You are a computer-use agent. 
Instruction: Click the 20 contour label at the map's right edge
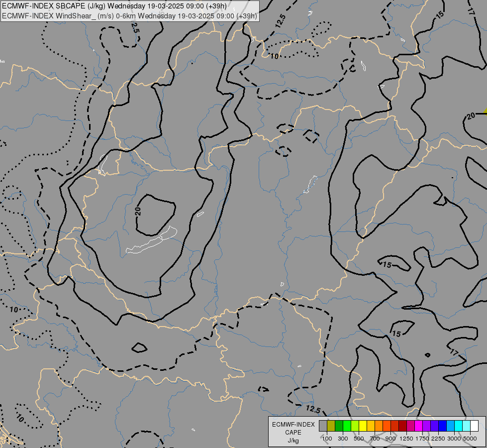(471, 115)
